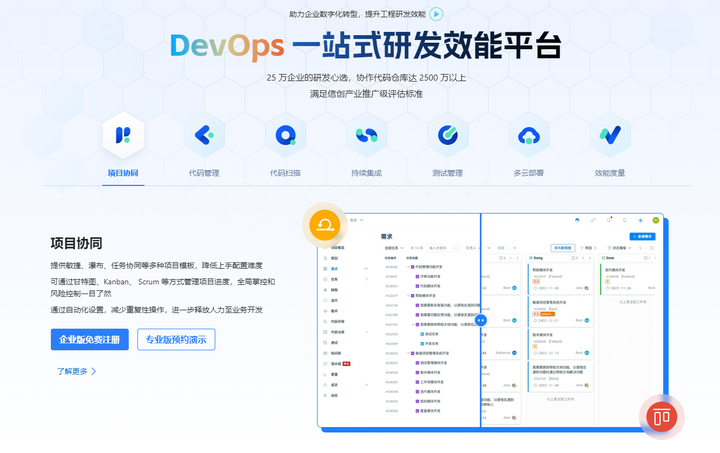Click the 开发任务 row in requirements list
The image size is (720, 453).
[x=429, y=343]
